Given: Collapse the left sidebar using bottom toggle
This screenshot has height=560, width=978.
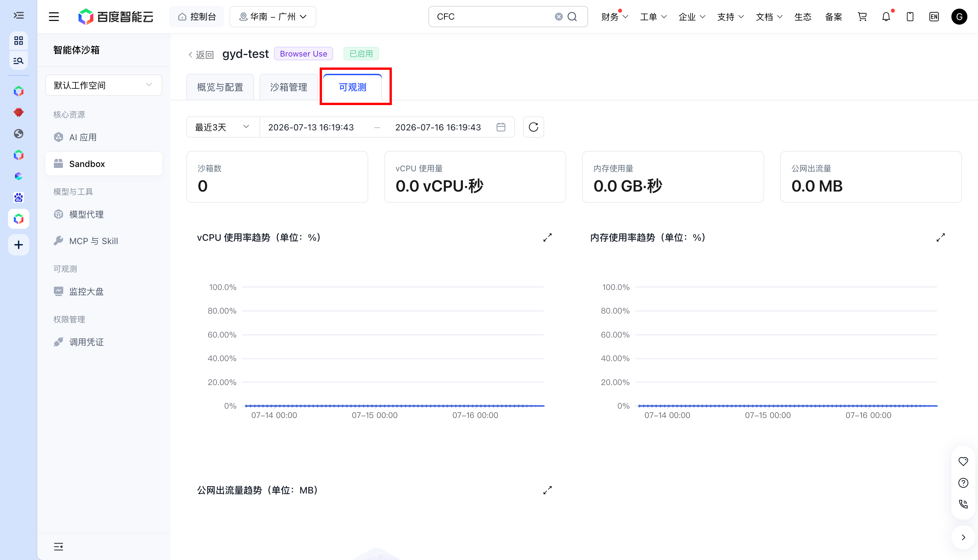Looking at the screenshot, I should point(59,547).
